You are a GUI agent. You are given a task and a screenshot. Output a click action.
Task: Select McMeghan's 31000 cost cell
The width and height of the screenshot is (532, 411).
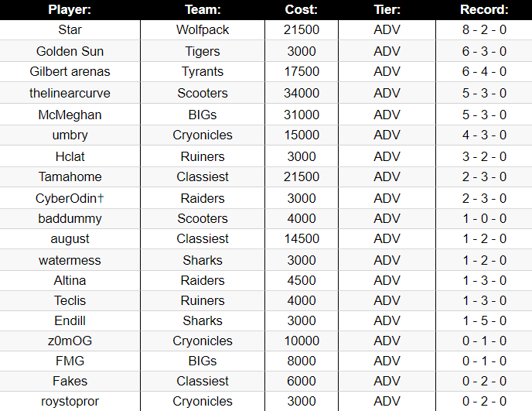pyautogui.click(x=302, y=115)
